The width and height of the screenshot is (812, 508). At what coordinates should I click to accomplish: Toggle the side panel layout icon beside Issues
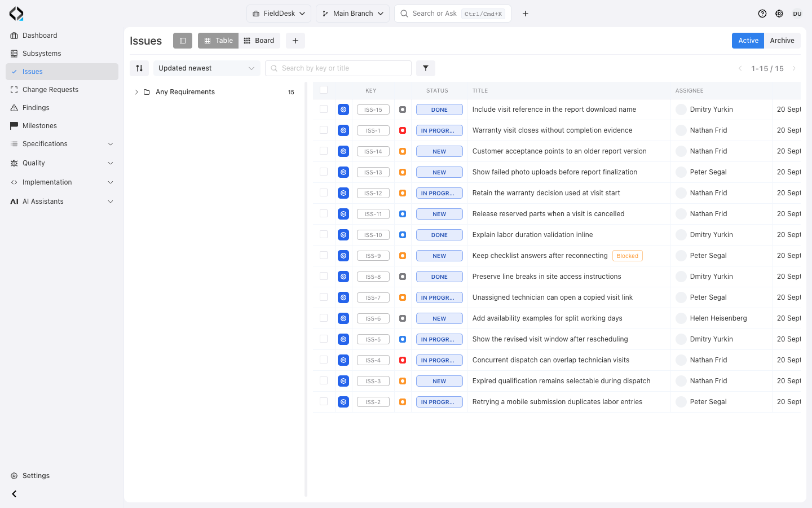pyautogui.click(x=183, y=41)
